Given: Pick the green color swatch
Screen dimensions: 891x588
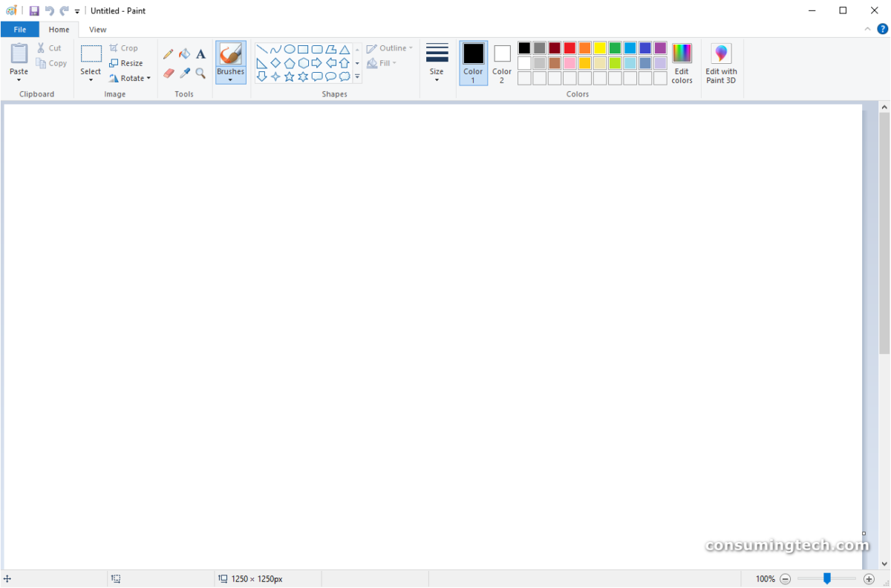Looking at the screenshot, I should (x=615, y=48).
